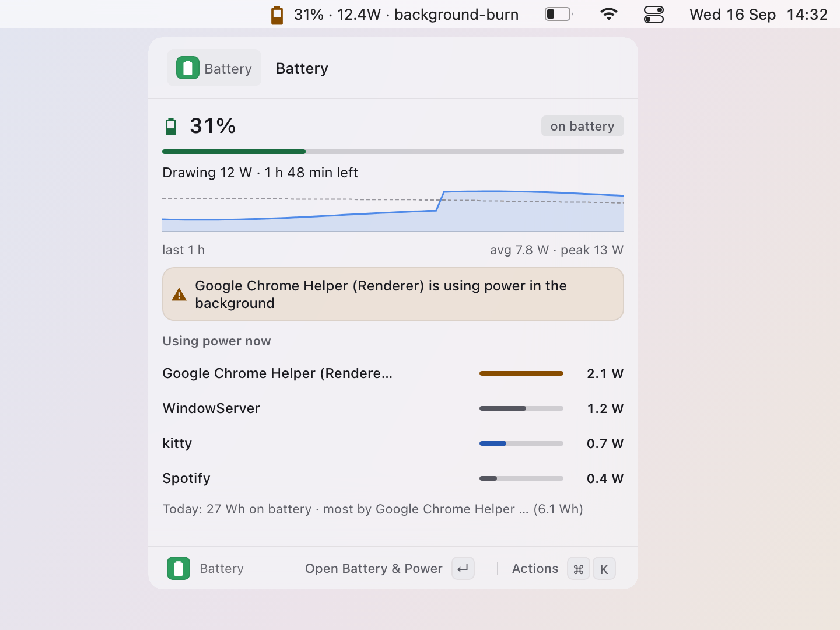
Task: Click the Spotify power usage bar
Action: tap(521, 478)
